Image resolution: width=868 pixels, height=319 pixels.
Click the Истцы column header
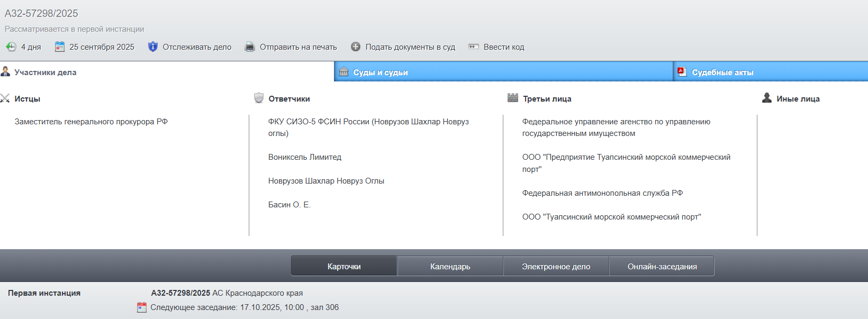pyautogui.click(x=27, y=99)
